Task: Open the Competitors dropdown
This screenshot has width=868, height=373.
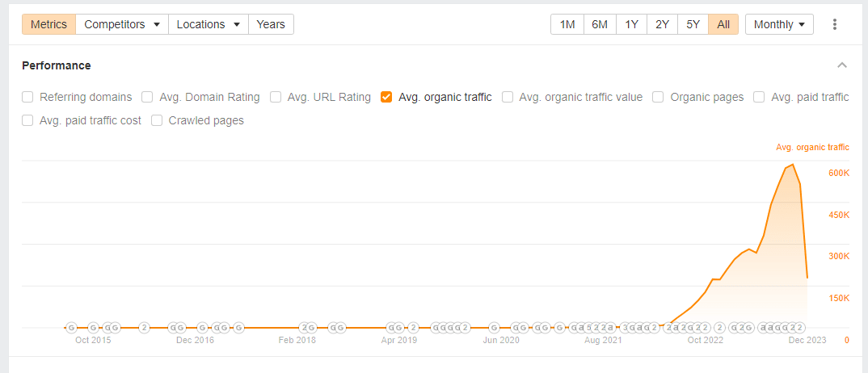Action: coord(122,24)
